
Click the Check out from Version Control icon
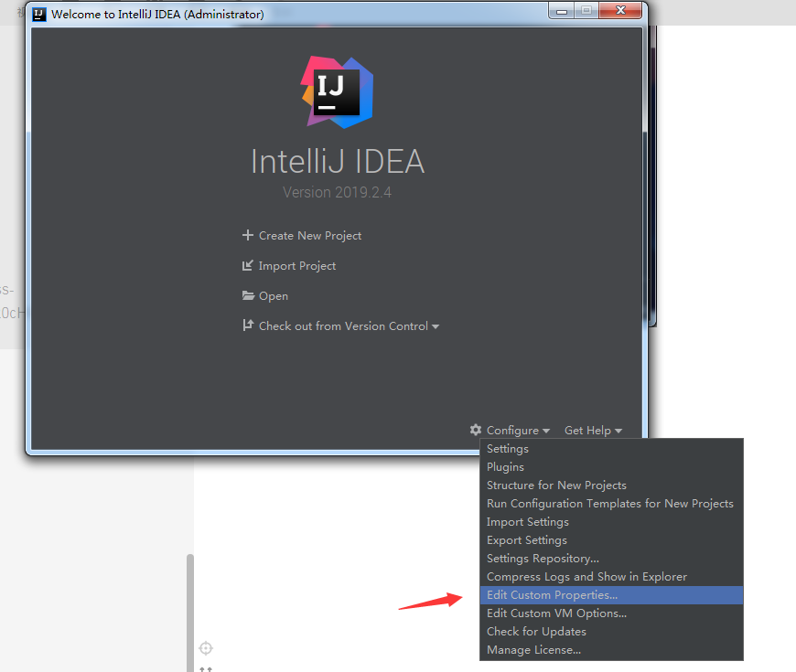tap(248, 325)
